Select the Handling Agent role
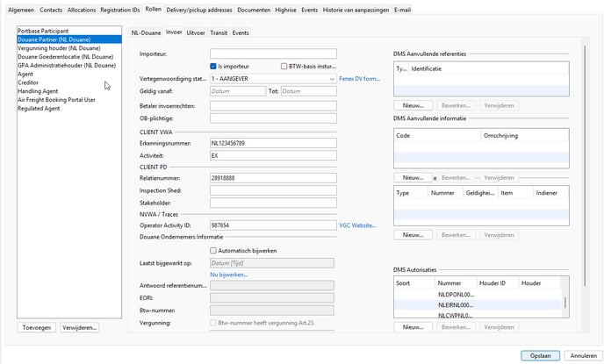 click(x=69, y=91)
